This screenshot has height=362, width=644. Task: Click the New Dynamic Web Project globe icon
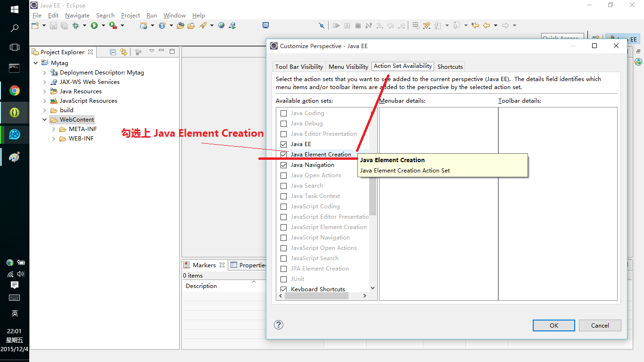coord(144,25)
